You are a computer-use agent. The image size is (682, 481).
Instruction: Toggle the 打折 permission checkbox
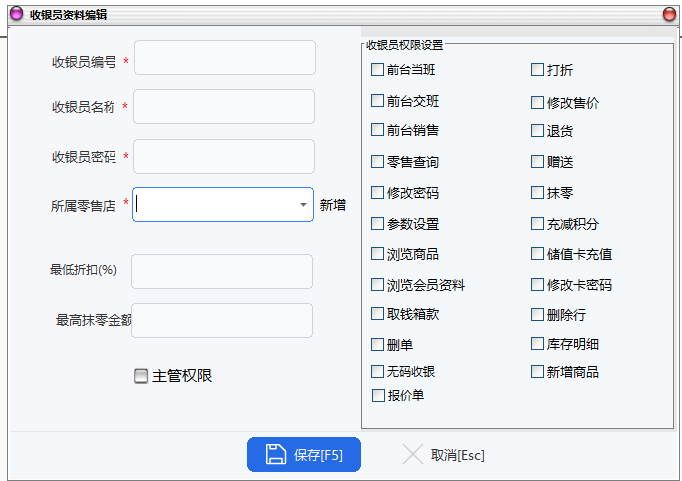(x=537, y=70)
